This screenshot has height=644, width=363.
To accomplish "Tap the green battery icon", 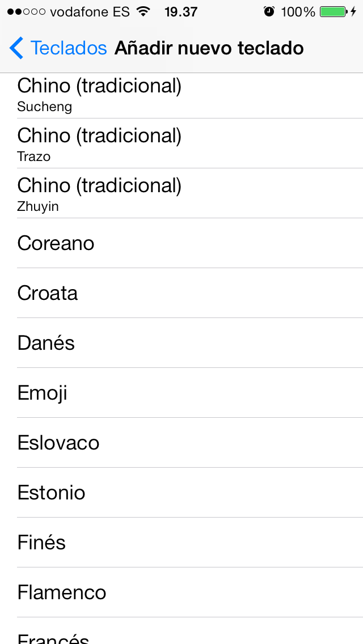I will click(332, 11).
